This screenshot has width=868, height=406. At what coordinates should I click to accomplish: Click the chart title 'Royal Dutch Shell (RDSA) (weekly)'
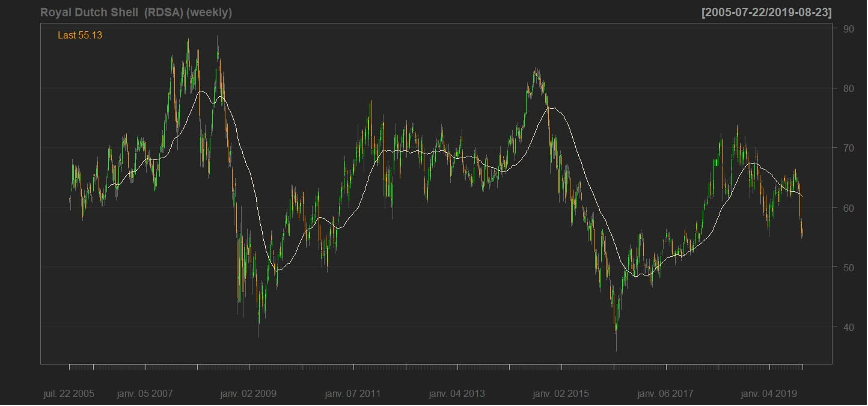[136, 12]
